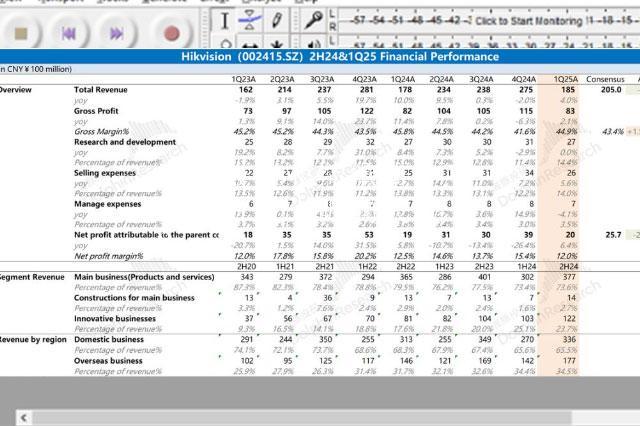The width and height of the screenshot is (640, 426).
Task: Select the Zoom magnifier tool
Action: (225, 44)
